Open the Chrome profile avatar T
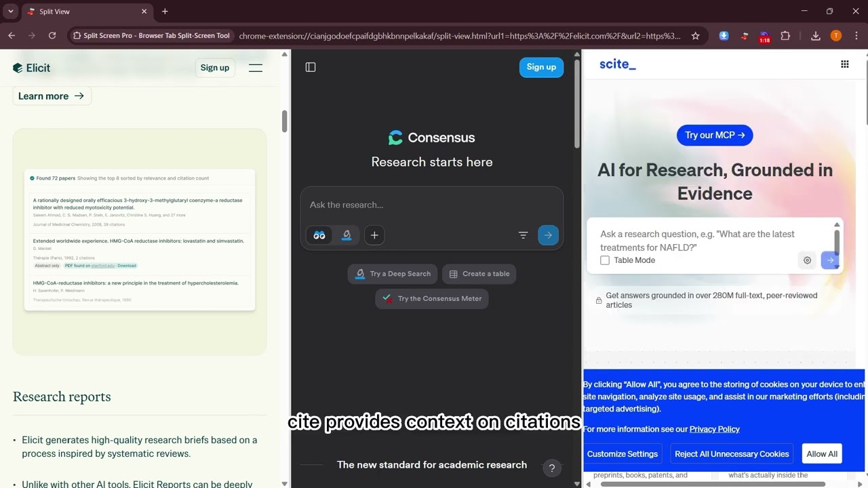Screen dimensions: 868x488 (836, 36)
